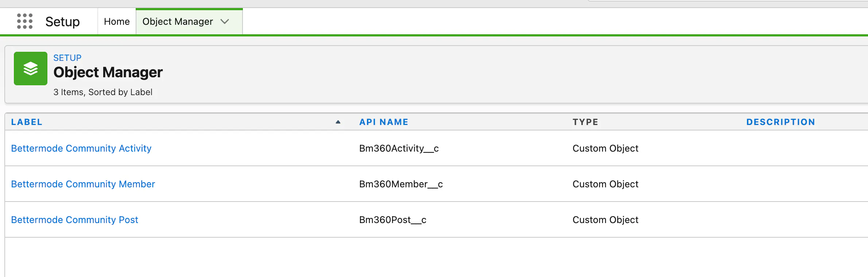The image size is (868, 277).
Task: Click the Label column sort arrow
Action: coord(338,122)
